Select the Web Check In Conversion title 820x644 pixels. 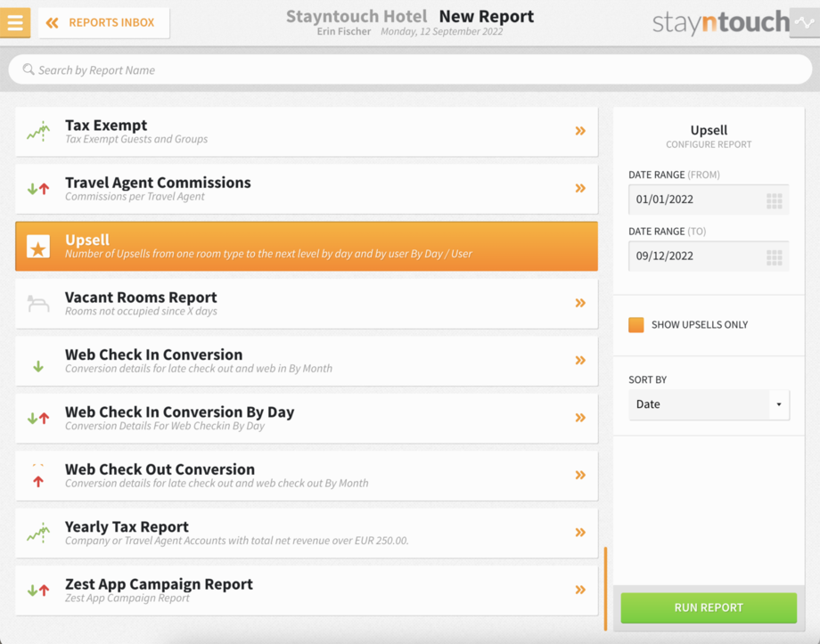click(153, 355)
